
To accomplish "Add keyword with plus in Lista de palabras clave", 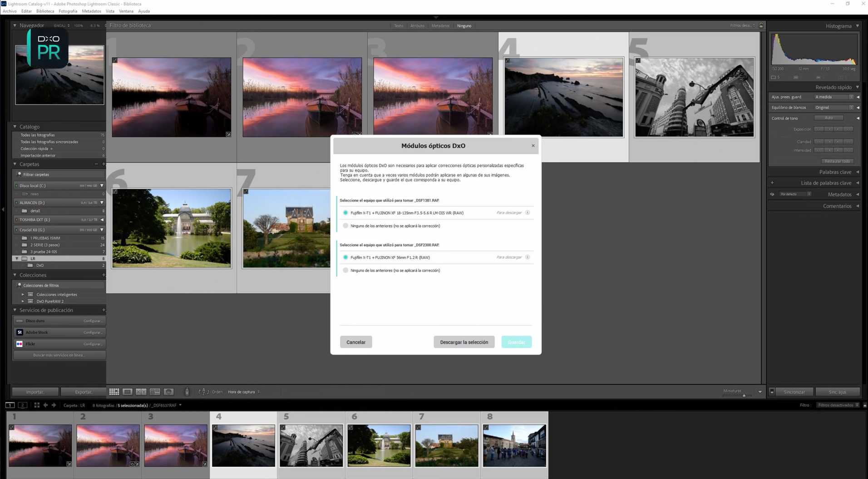I will tap(772, 183).
